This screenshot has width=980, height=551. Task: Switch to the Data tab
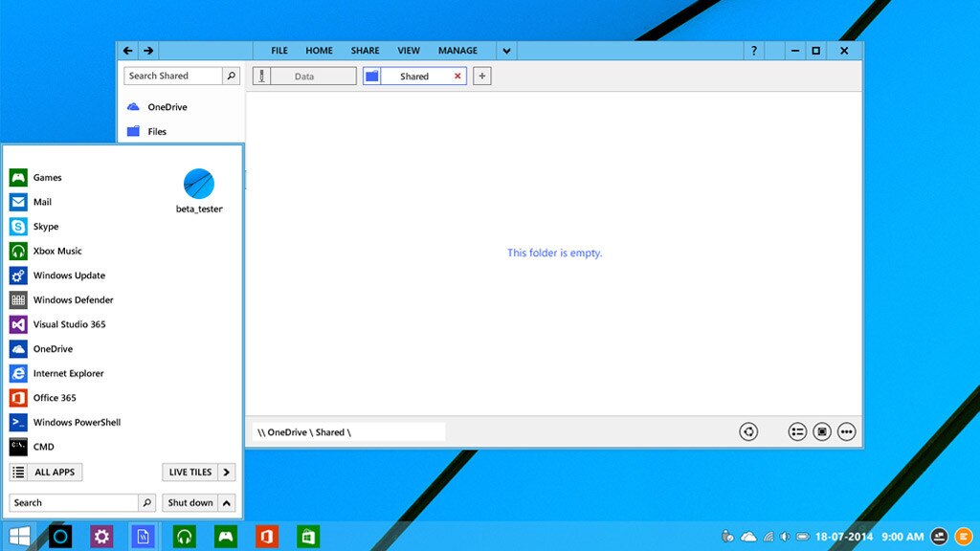point(304,77)
